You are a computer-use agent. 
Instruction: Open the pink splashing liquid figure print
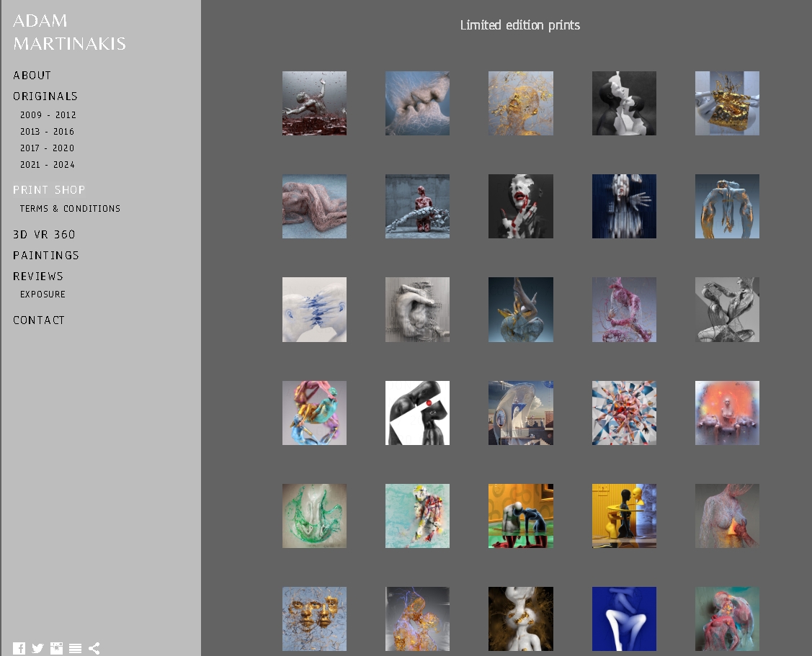click(x=624, y=310)
